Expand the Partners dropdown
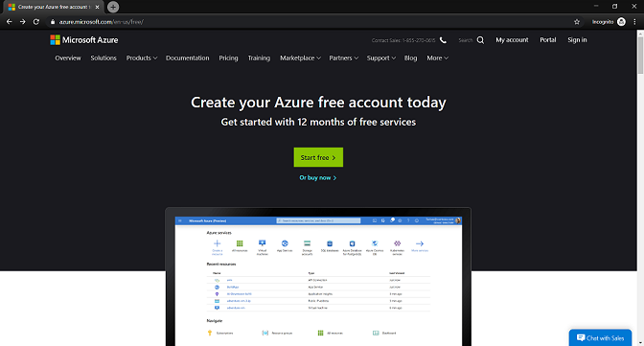The width and height of the screenshot is (644, 346). [x=344, y=58]
